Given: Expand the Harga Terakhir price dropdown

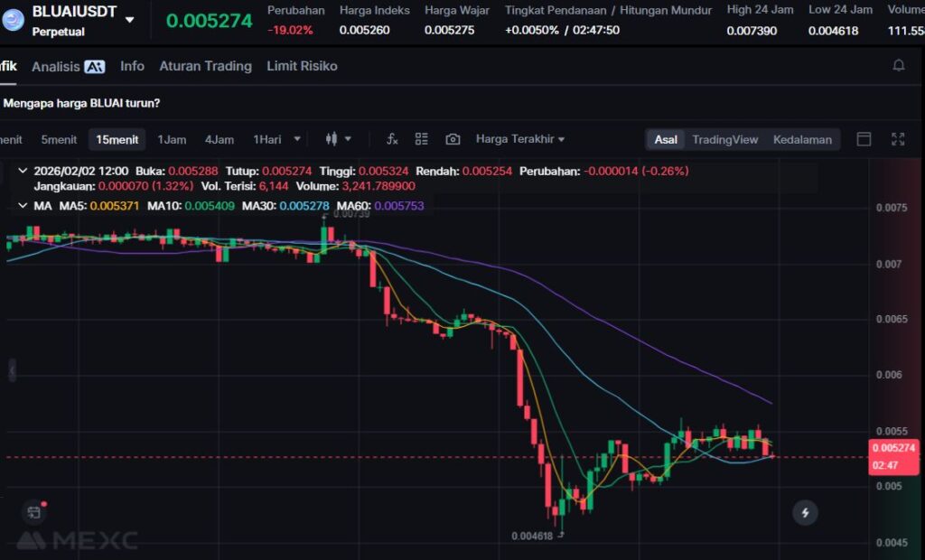Looking at the screenshot, I should pyautogui.click(x=520, y=139).
